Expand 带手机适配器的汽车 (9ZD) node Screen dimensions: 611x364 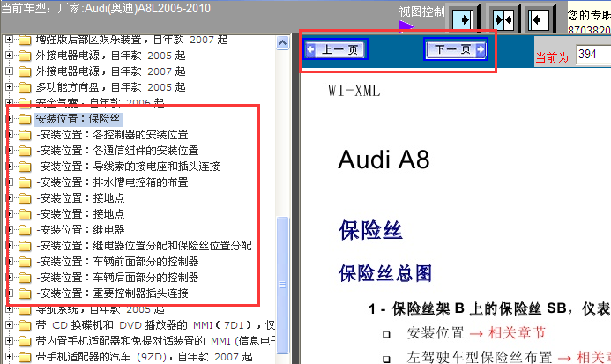(x=9, y=357)
